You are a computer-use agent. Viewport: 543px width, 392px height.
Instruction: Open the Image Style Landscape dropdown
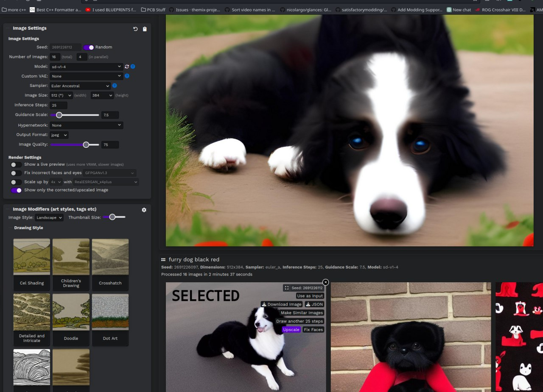49,217
